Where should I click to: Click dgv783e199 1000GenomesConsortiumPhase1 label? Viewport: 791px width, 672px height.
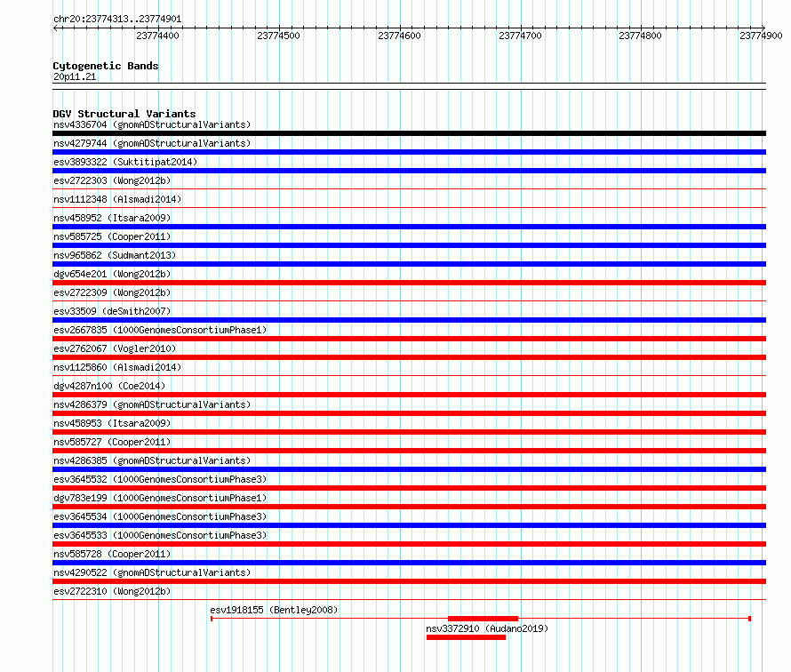tap(160, 498)
